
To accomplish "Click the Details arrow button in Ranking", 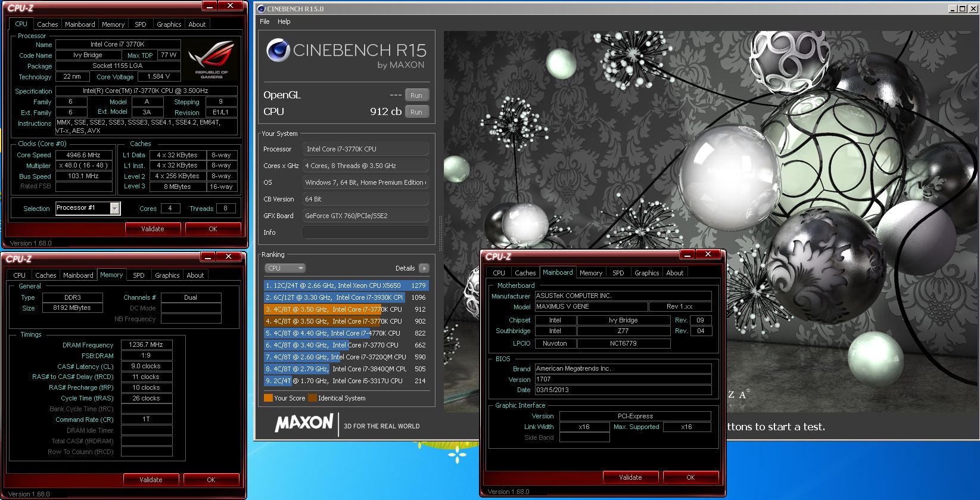I will pos(424,268).
